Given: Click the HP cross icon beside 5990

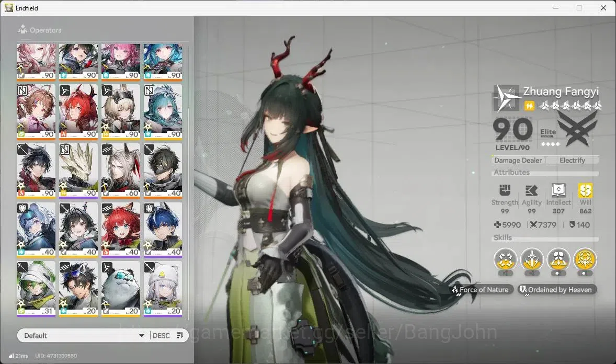Looking at the screenshot, I should [x=497, y=225].
